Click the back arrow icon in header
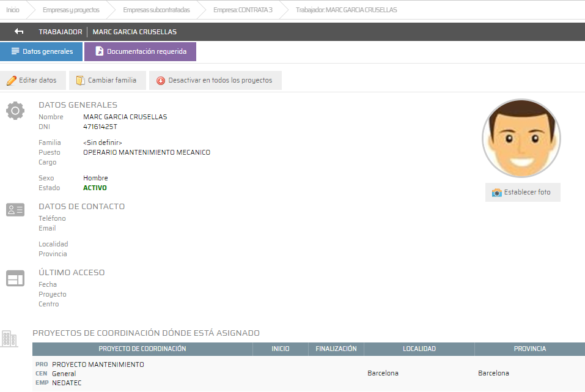 [19, 32]
